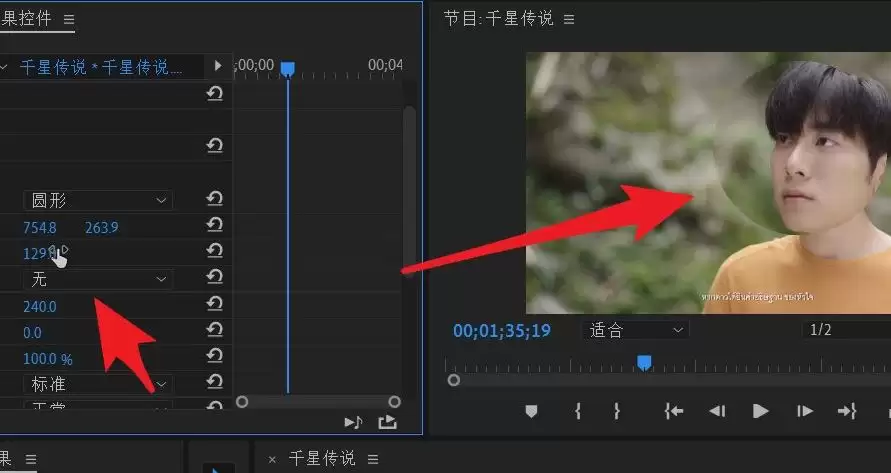Reset the 240.0 parameter
This screenshot has width=891, height=473.
214,304
